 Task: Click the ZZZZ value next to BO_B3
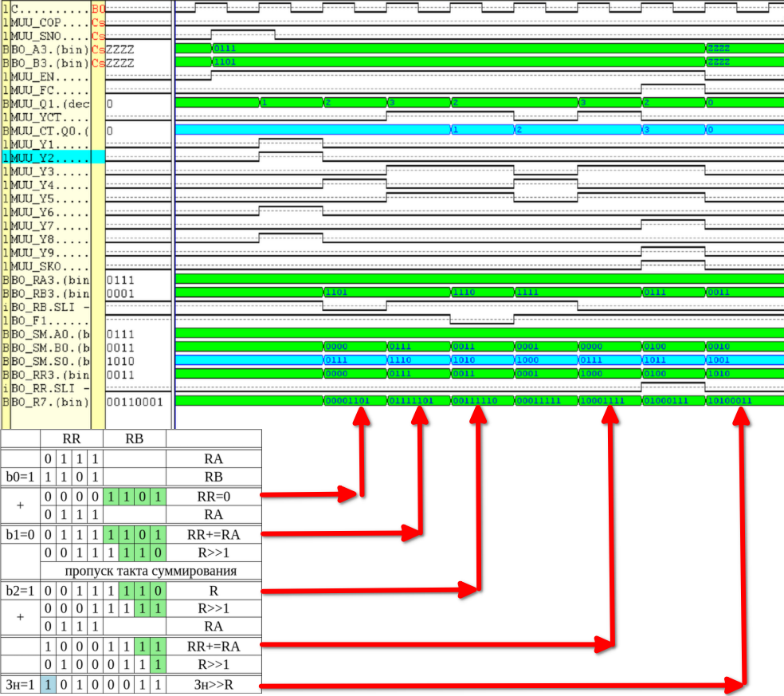coord(120,63)
